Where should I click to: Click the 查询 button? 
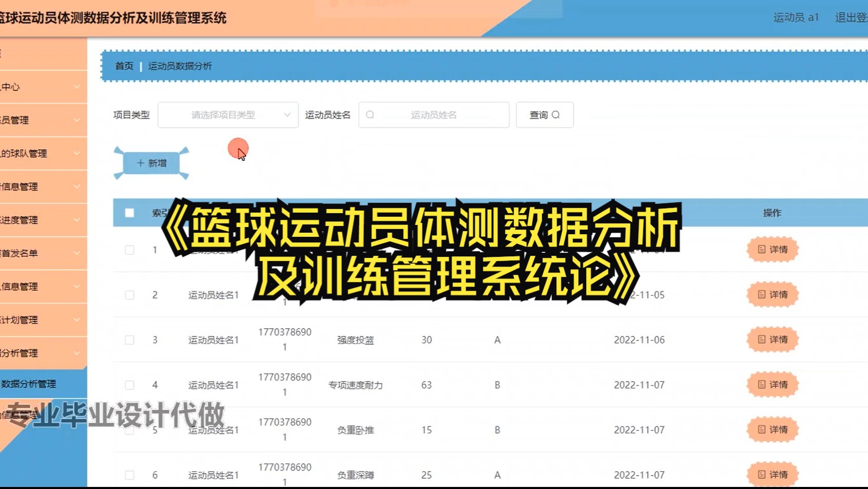click(x=545, y=115)
